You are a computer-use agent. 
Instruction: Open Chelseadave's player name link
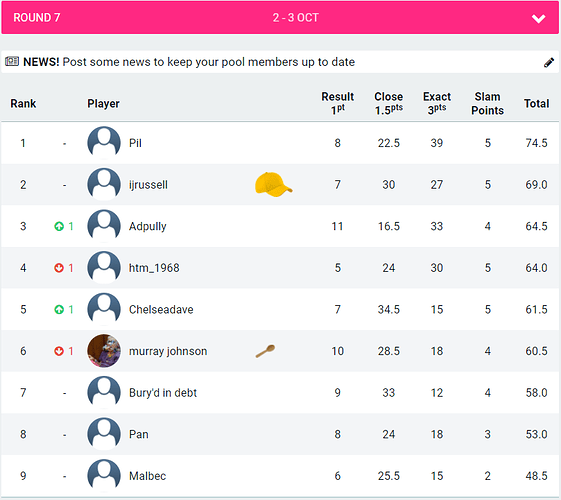161,309
